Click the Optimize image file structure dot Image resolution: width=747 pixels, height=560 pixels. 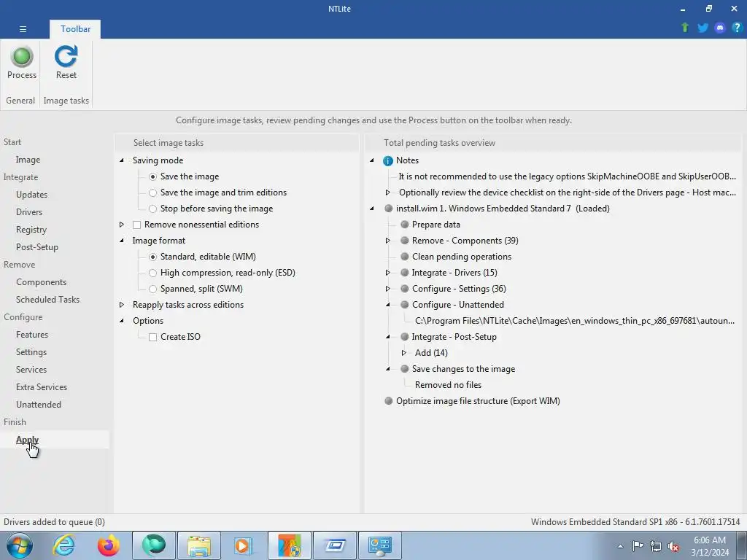pos(388,401)
